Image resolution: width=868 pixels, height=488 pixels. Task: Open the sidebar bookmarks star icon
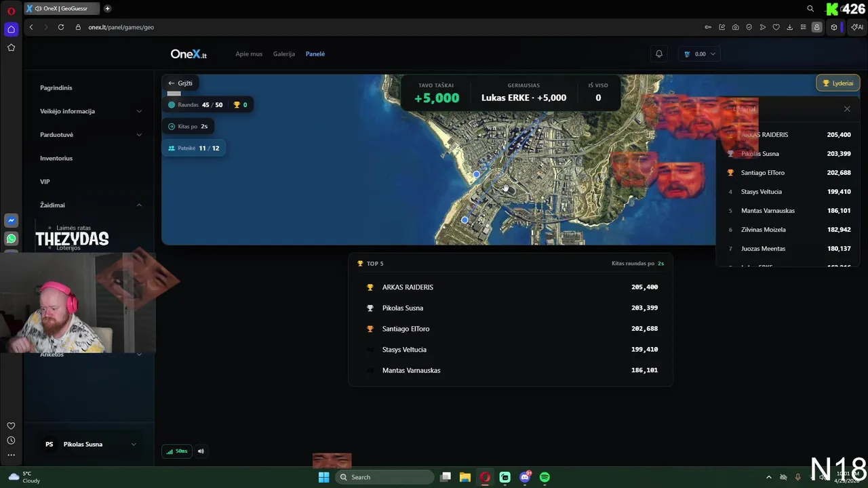[x=11, y=47]
